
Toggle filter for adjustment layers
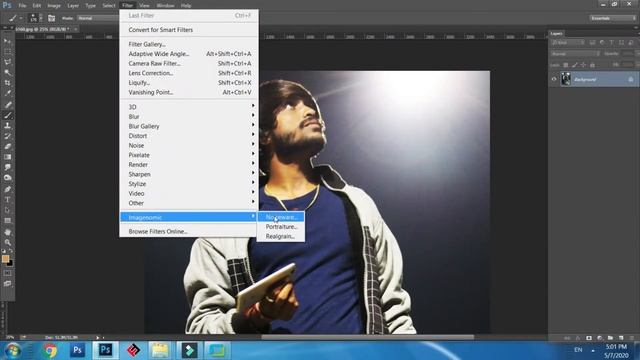pyautogui.click(x=602, y=42)
